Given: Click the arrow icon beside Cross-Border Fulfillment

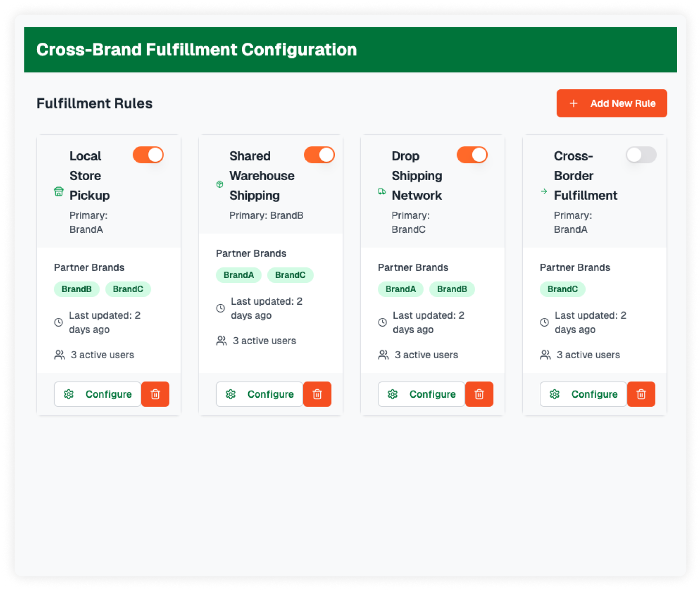Looking at the screenshot, I should tap(544, 192).
